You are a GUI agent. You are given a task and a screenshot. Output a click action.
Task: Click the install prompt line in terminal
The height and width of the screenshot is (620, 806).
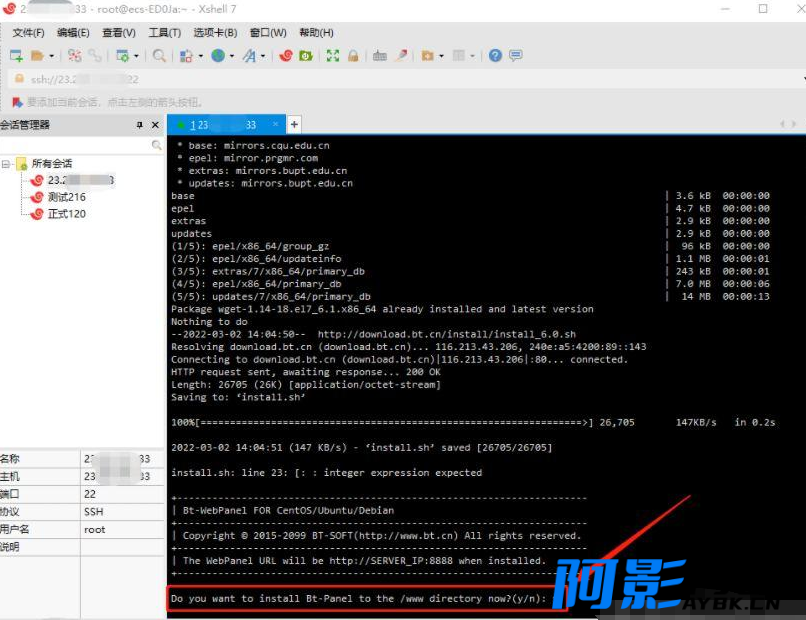click(x=359, y=598)
